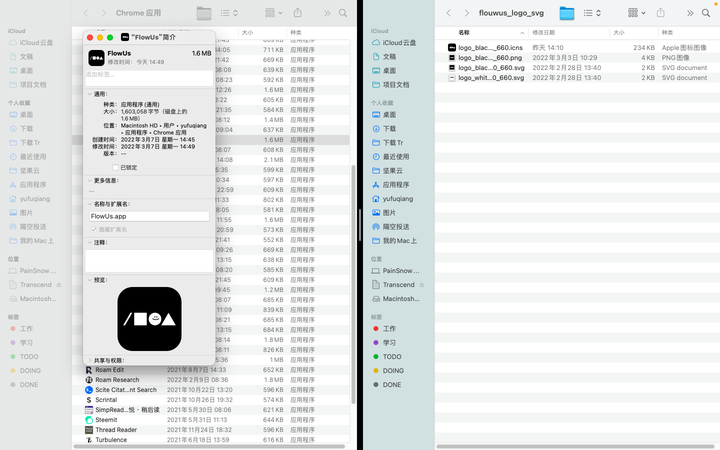Click the search icon in flouwus_logo_svg window
Image resolution: width=720 pixels, height=450 pixels.
(x=706, y=13)
